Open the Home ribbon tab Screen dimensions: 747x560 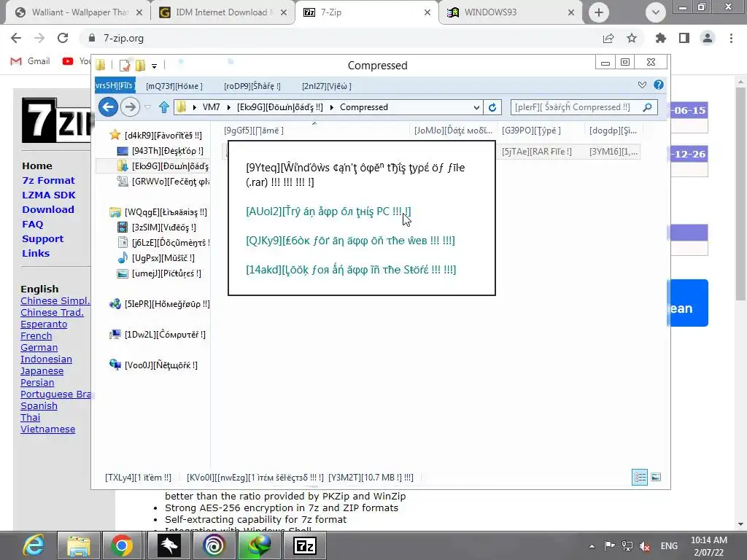point(174,86)
